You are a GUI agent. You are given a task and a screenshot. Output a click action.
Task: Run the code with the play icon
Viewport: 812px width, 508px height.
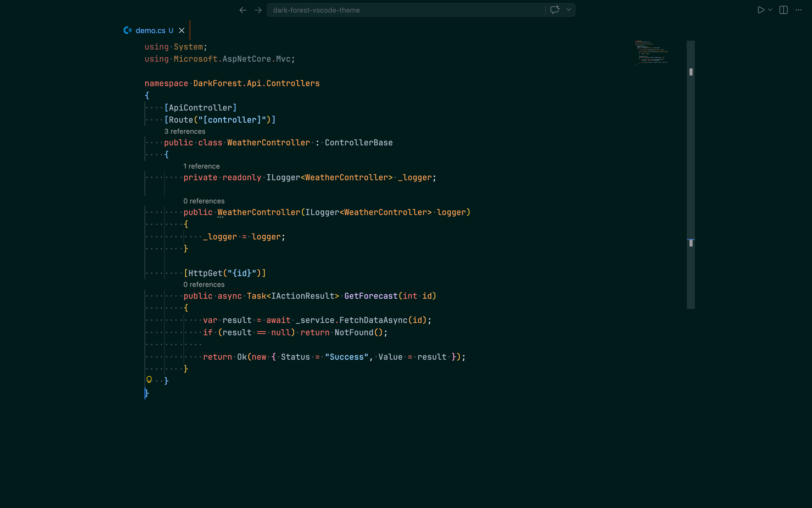761,10
